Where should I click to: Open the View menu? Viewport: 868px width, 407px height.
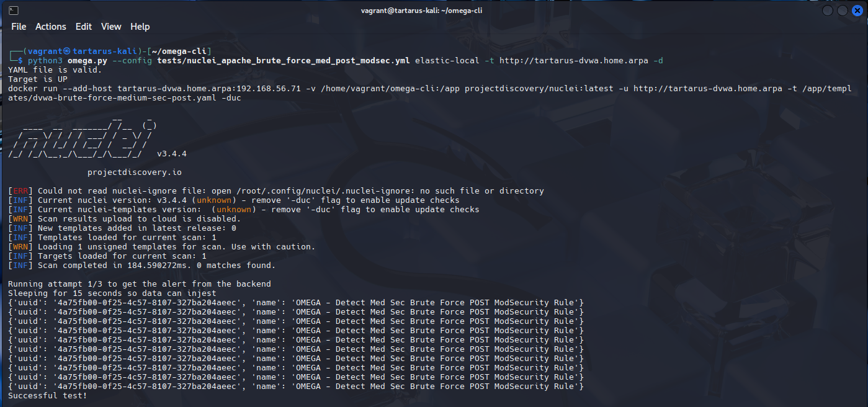coord(111,27)
